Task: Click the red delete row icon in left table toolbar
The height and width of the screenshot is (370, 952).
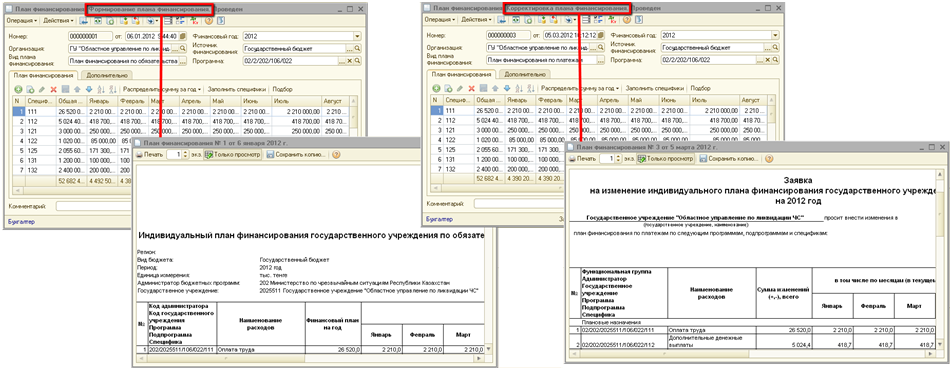Action: [x=53, y=89]
